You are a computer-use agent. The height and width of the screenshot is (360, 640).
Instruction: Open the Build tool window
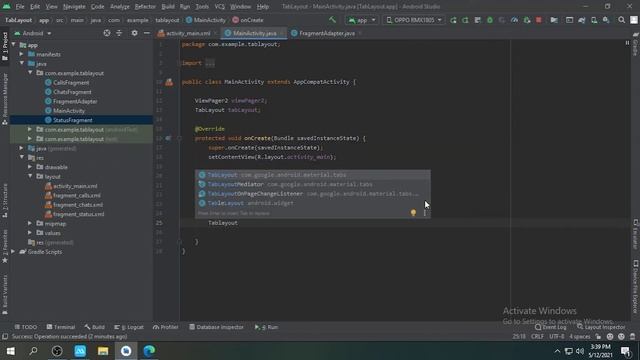[95, 327]
